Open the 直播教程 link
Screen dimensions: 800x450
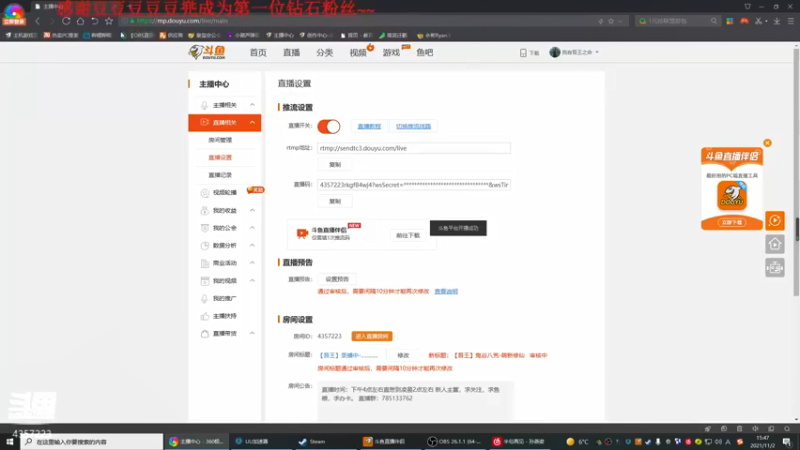pos(369,127)
